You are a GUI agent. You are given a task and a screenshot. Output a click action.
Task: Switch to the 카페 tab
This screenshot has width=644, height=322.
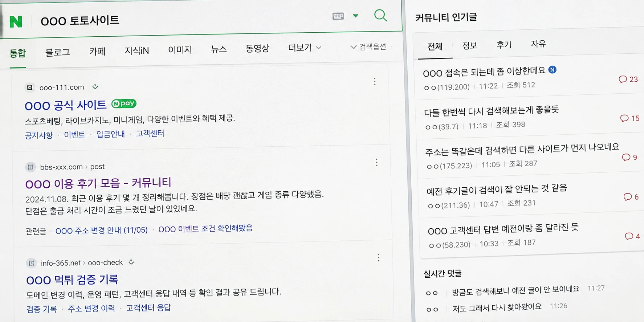click(x=97, y=51)
